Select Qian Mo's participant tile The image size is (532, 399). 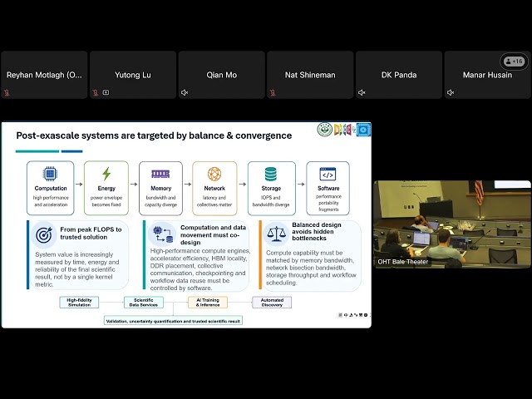click(222, 75)
